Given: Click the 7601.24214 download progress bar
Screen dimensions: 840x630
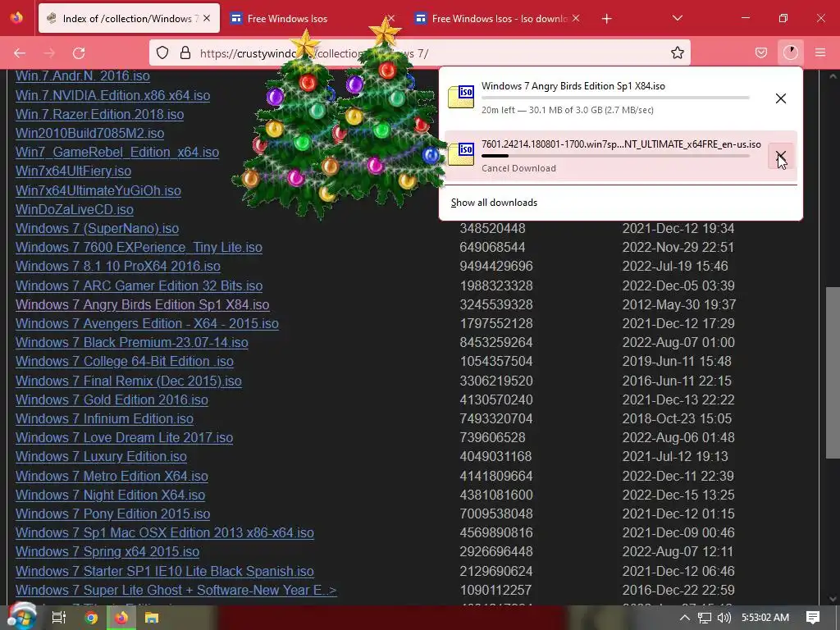Looking at the screenshot, I should click(615, 156).
